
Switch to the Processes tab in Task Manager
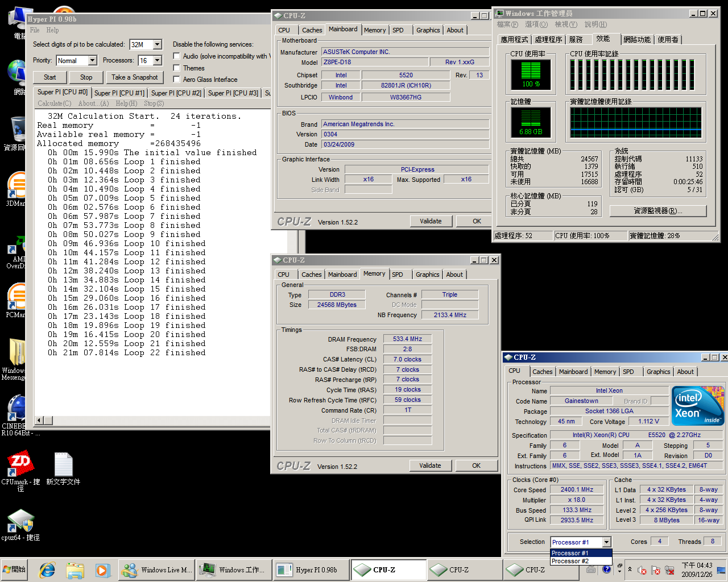549,39
